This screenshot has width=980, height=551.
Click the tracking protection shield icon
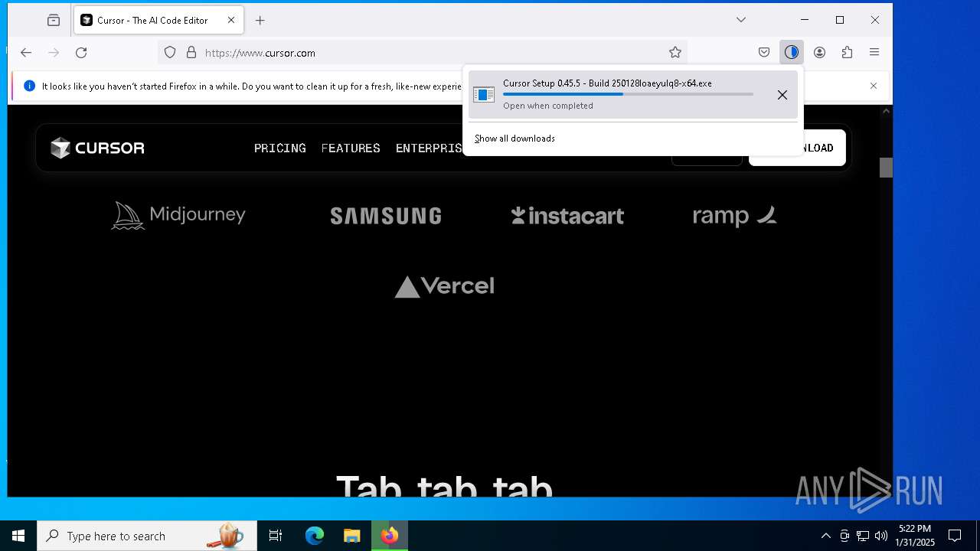tap(170, 53)
